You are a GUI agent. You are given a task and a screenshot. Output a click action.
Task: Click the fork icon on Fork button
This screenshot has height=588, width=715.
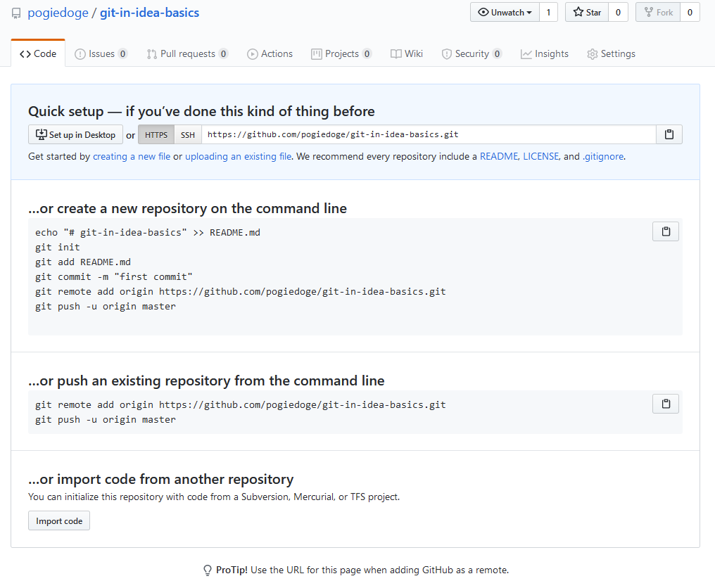[648, 12]
